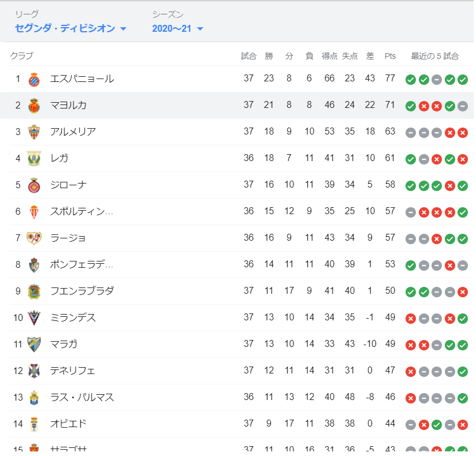Open the リーグ league dropdown
Screen dimensions: 476x456
tap(70, 28)
